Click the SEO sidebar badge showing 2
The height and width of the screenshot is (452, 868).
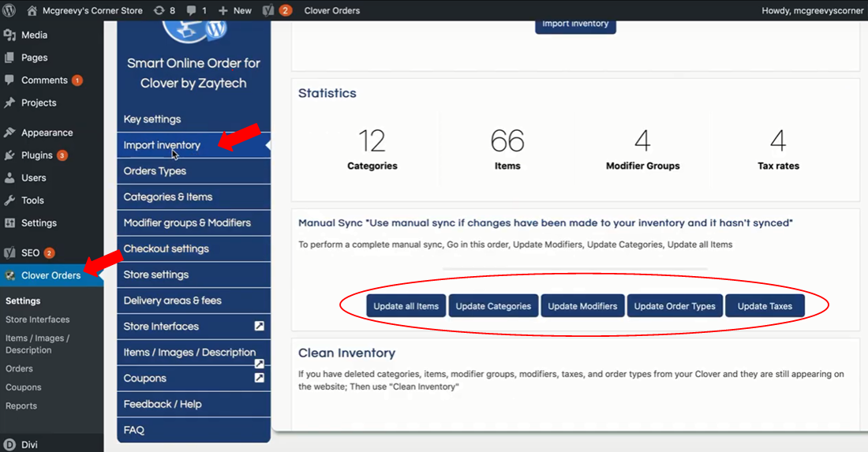[49, 253]
